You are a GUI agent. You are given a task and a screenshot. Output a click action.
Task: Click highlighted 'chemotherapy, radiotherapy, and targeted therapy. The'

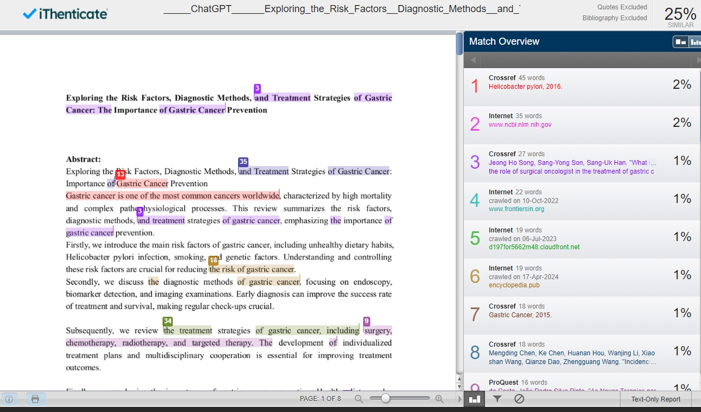pos(169,343)
